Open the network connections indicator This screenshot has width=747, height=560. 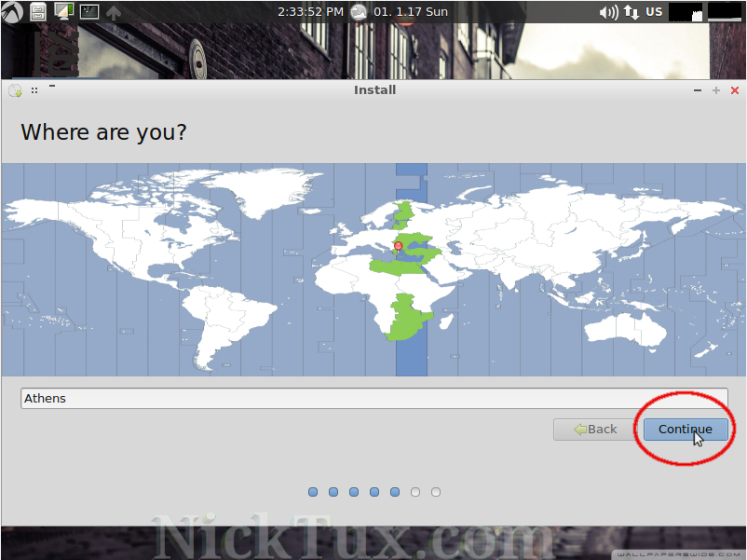[x=632, y=12]
